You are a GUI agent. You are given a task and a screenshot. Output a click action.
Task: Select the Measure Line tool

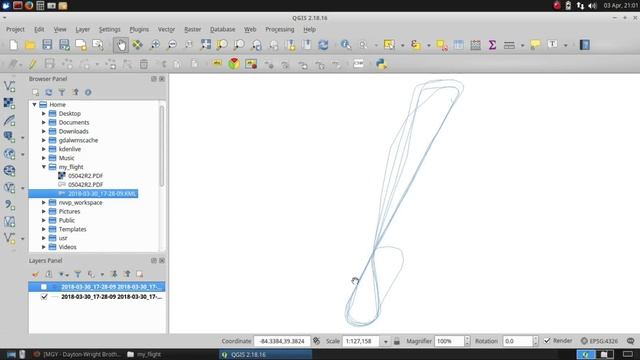tap(509, 45)
